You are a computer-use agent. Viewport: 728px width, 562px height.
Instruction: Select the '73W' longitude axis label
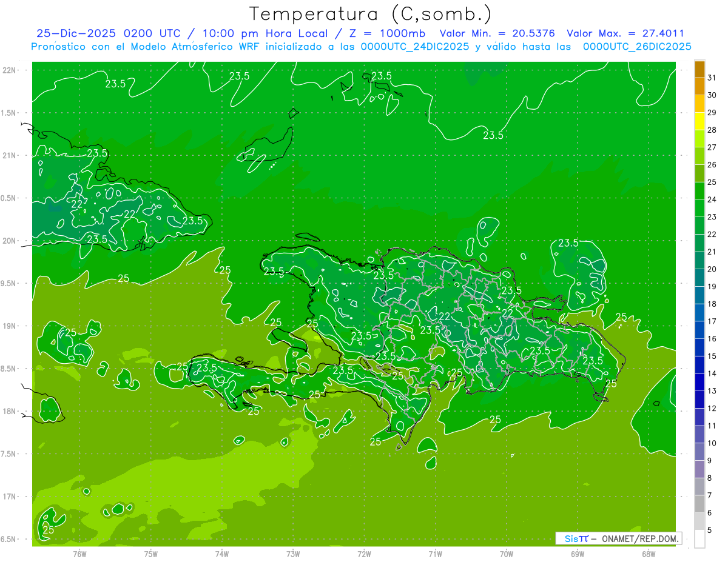(293, 554)
